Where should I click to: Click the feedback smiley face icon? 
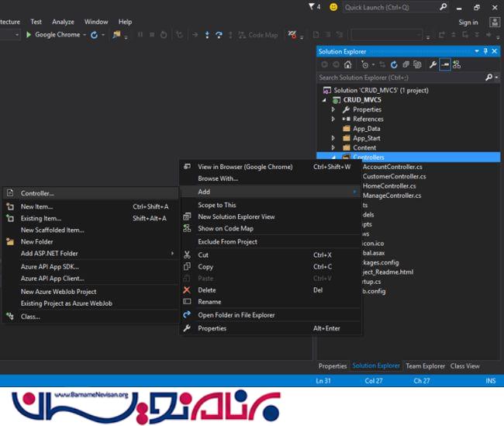pyautogui.click(x=333, y=7)
